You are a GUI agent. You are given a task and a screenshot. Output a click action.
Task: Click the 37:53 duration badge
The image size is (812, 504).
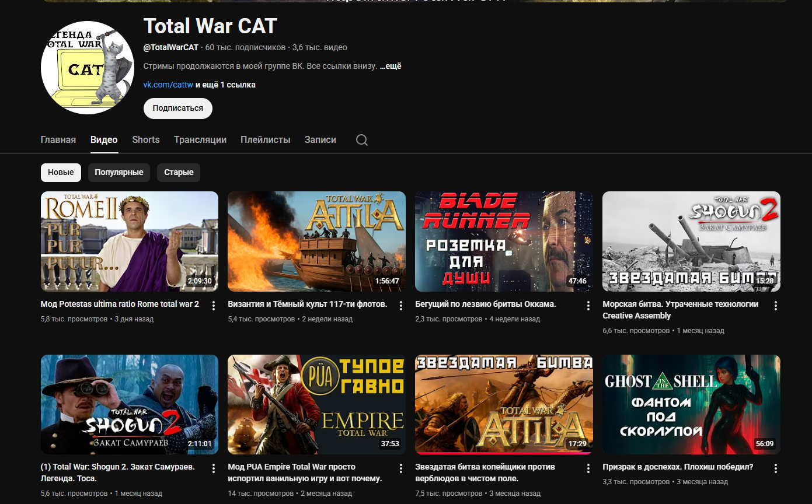pos(390,444)
